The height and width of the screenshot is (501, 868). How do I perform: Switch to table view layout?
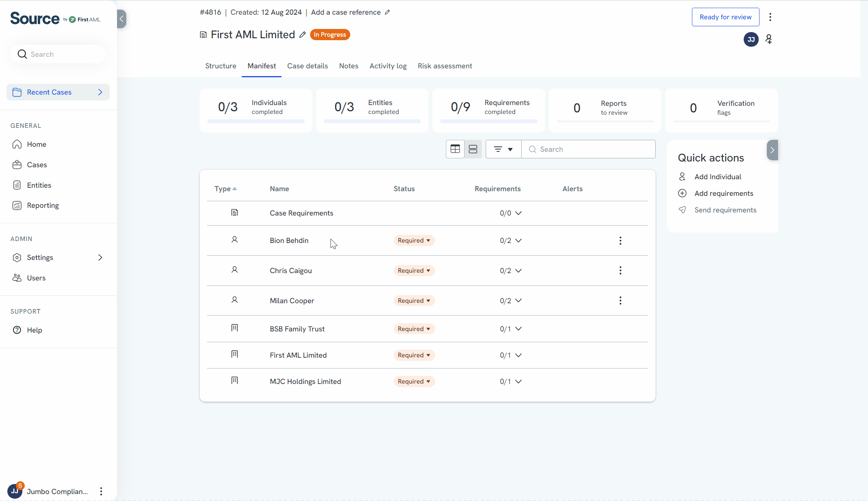pos(455,149)
